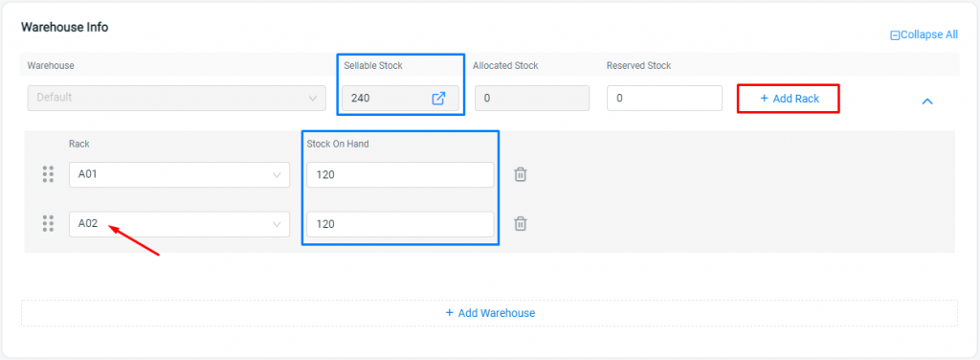Open the Default warehouse dropdown
Screen dimensions: 980x360
tap(177, 98)
